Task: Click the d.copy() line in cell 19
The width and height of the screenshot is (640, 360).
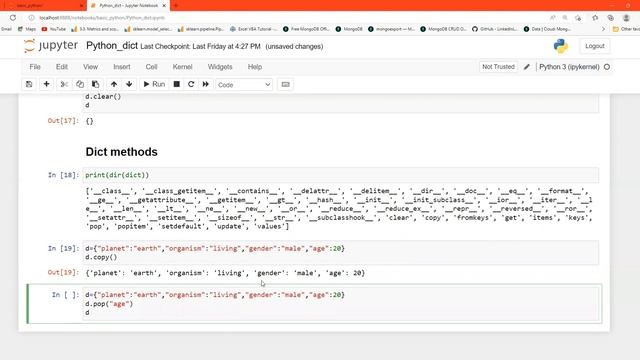Action: (101, 257)
